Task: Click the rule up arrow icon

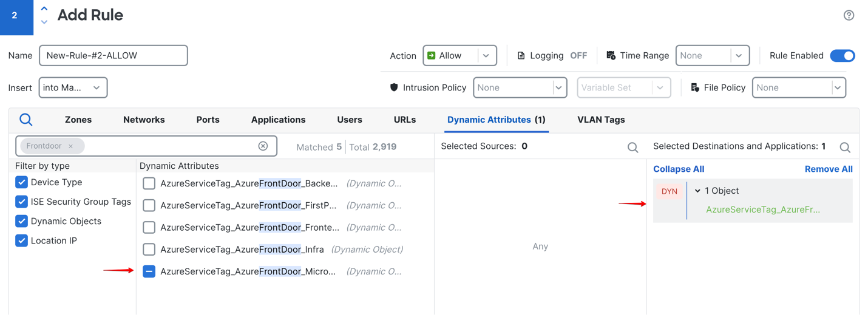Action: pyautogui.click(x=44, y=9)
